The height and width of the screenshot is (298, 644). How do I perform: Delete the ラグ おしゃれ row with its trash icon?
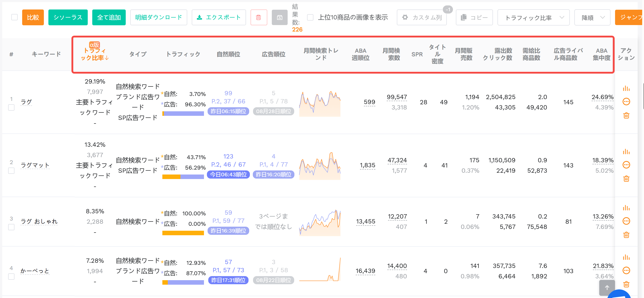pos(626,235)
